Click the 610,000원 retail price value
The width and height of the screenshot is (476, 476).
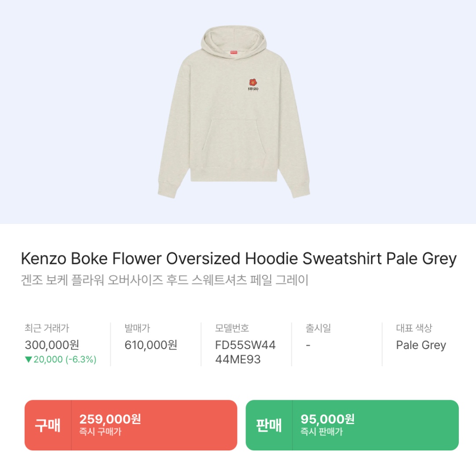click(x=151, y=345)
